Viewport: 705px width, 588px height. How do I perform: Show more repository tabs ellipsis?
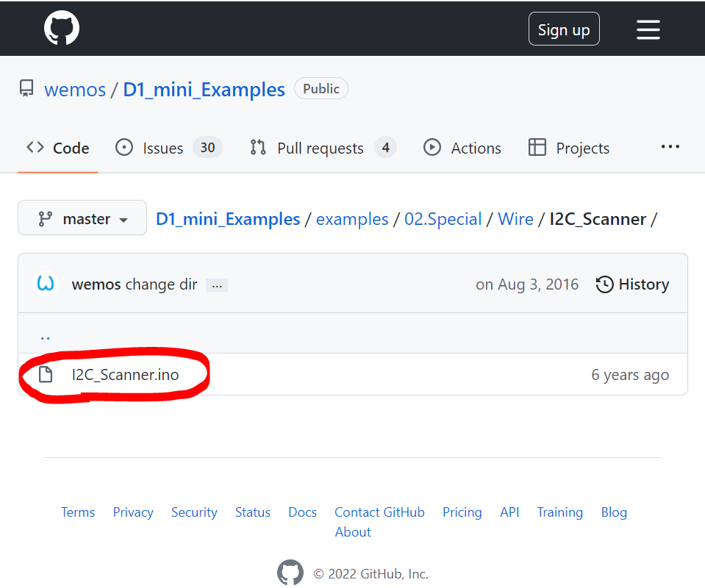point(670,147)
